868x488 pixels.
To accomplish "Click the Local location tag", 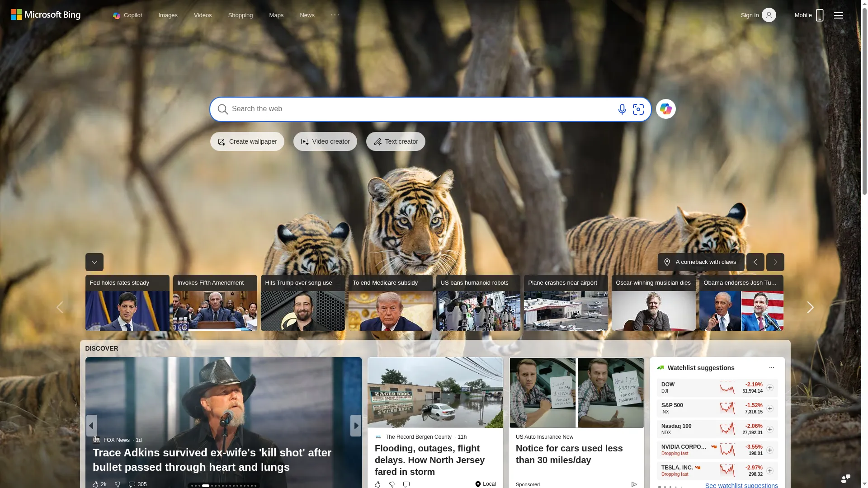I will [486, 484].
